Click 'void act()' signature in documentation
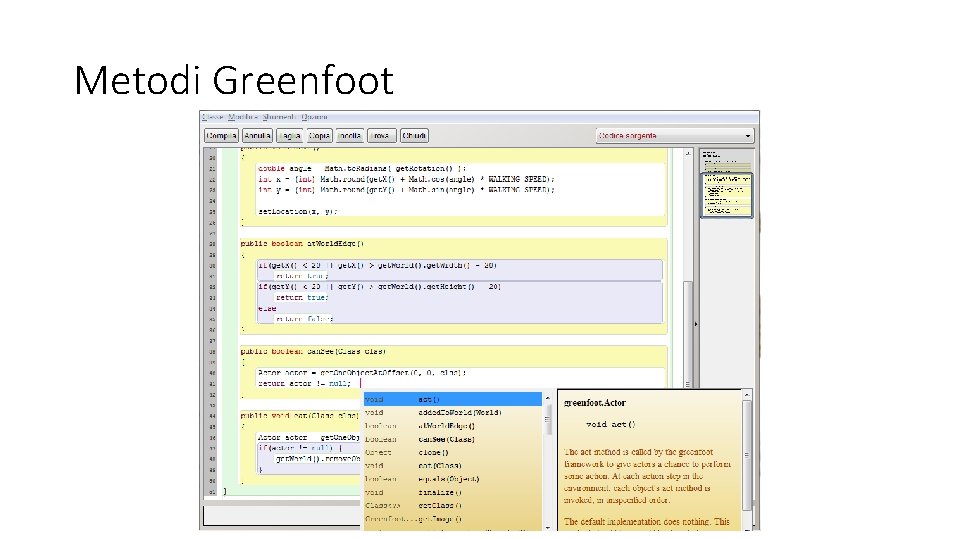This screenshot has height=540, width=960. [611, 424]
